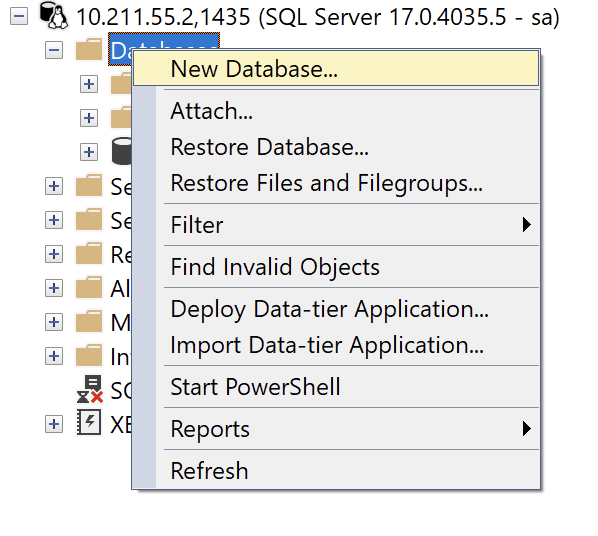Click the Databases folder icon
The width and height of the screenshot is (598, 536).
click(x=89, y=50)
